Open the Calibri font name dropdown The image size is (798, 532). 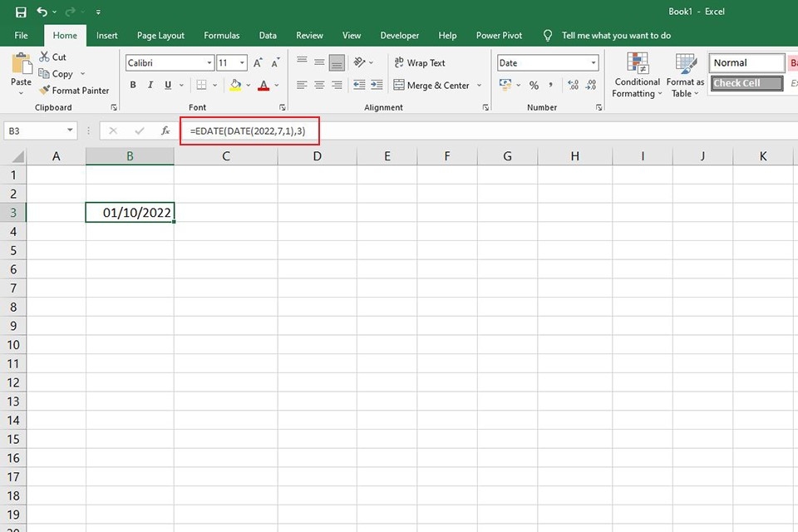(209, 63)
